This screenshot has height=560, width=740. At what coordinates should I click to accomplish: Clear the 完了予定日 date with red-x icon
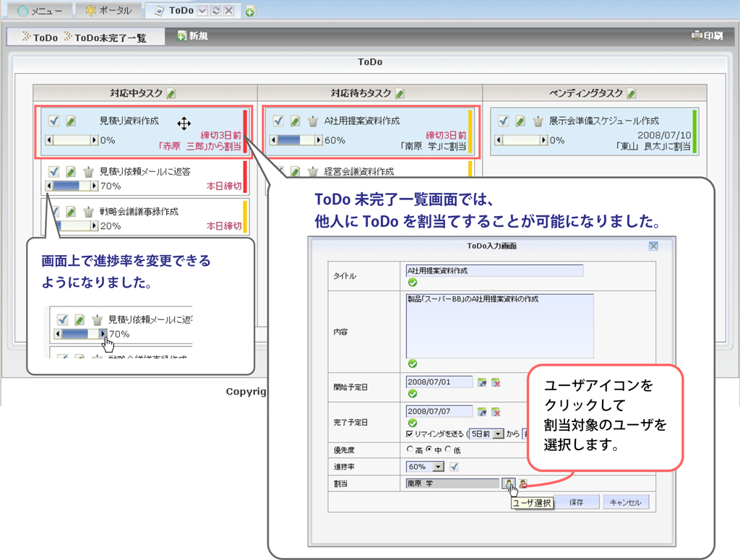[x=496, y=412]
